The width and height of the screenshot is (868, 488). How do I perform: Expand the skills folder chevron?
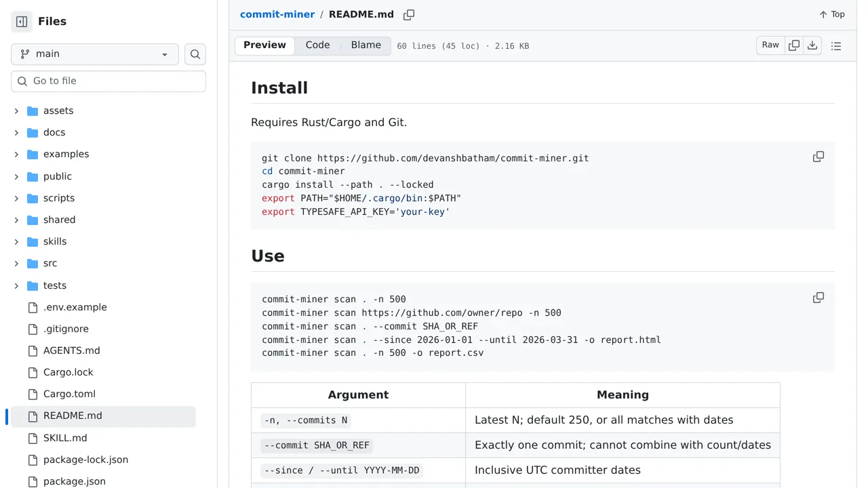click(x=16, y=241)
